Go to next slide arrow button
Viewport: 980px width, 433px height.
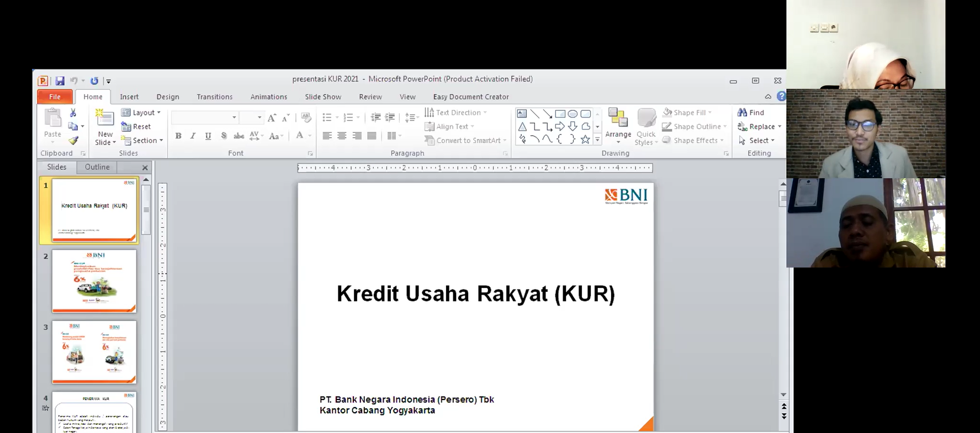783,416
